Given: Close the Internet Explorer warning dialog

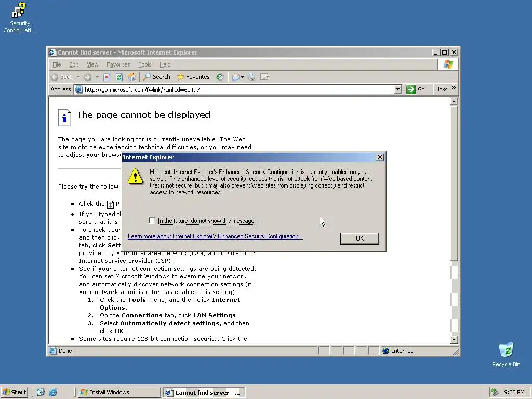Looking at the screenshot, I should coord(380,157).
